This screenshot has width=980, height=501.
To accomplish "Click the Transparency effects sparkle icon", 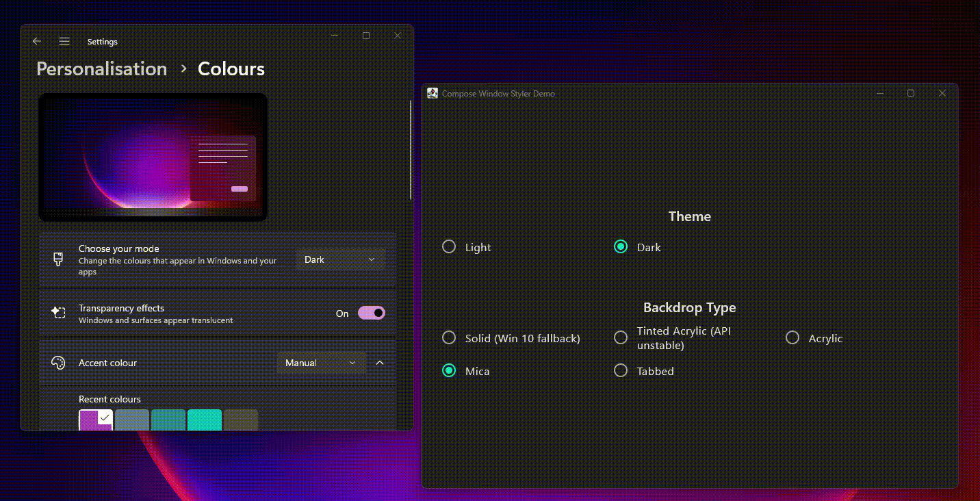I will pyautogui.click(x=58, y=313).
